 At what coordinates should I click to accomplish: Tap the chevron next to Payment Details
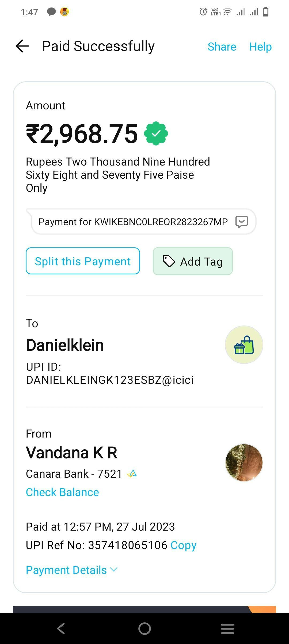pos(114,569)
